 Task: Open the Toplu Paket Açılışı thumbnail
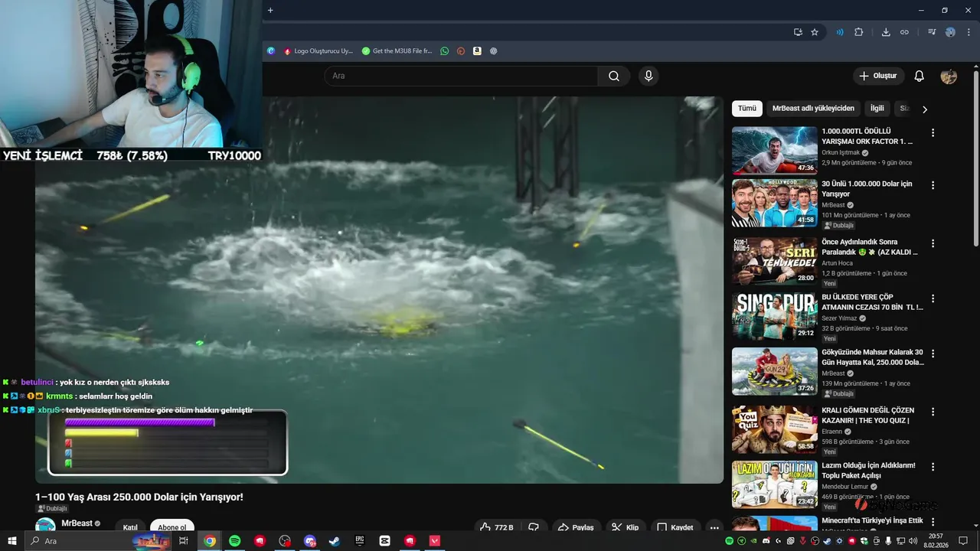(x=775, y=484)
